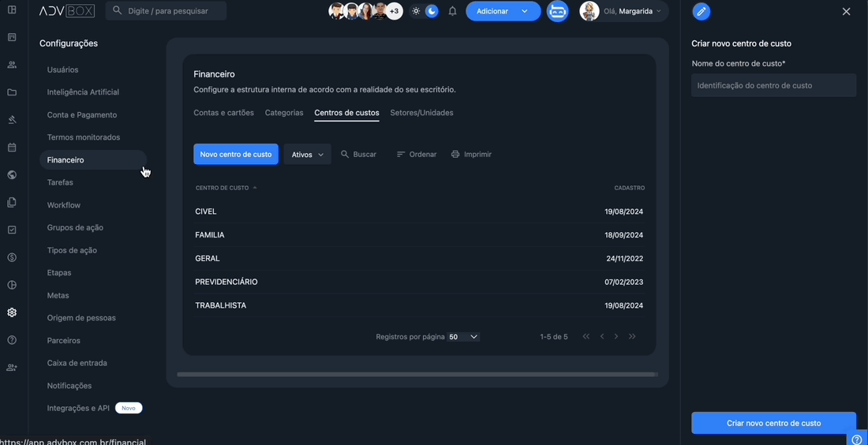Open the calendar icon in left rail
The width and height of the screenshot is (868, 445).
[x=12, y=148]
